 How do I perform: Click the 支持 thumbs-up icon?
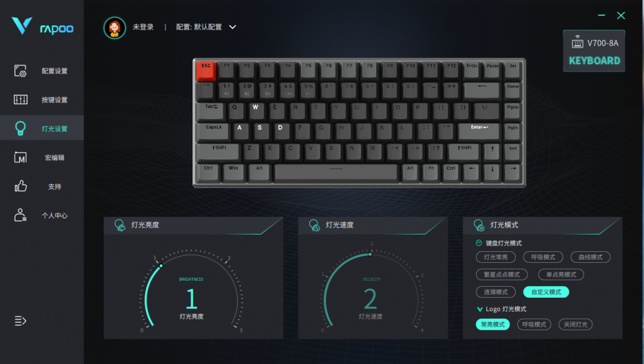21,186
